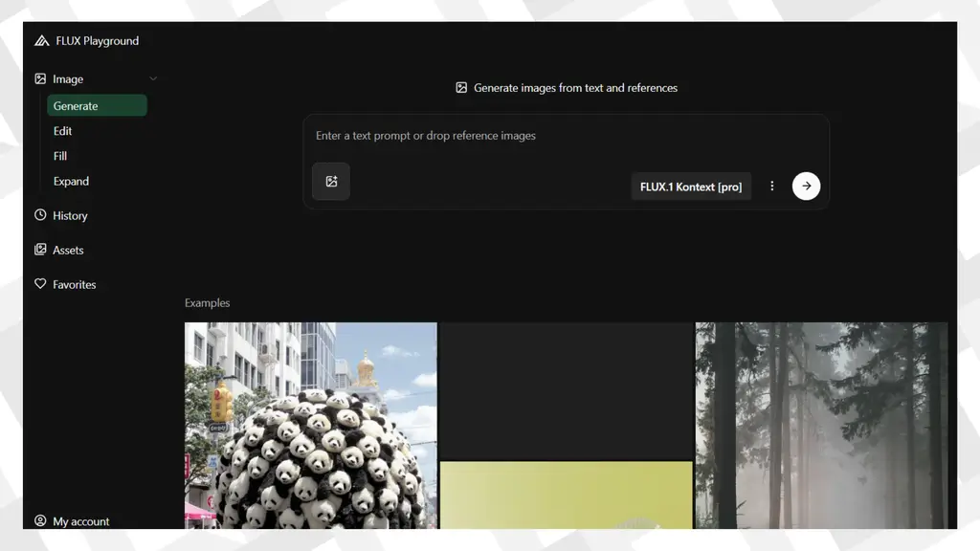Click the add reference image icon

330,181
